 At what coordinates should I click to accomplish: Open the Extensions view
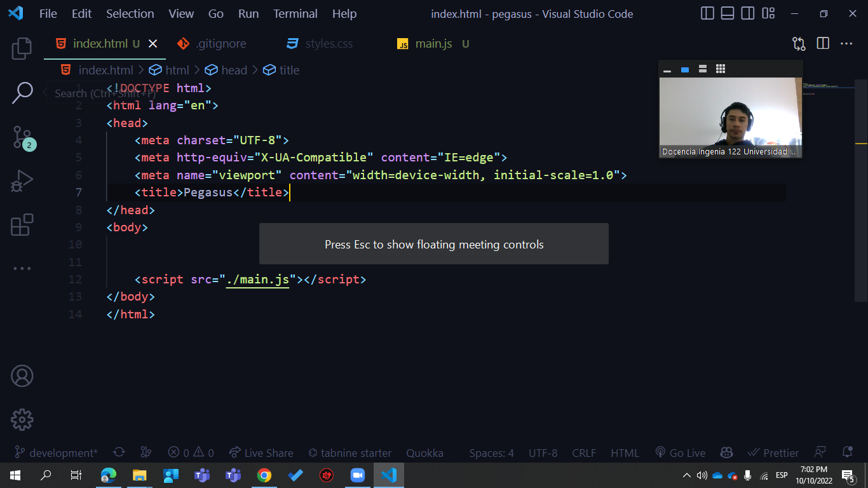(x=22, y=224)
